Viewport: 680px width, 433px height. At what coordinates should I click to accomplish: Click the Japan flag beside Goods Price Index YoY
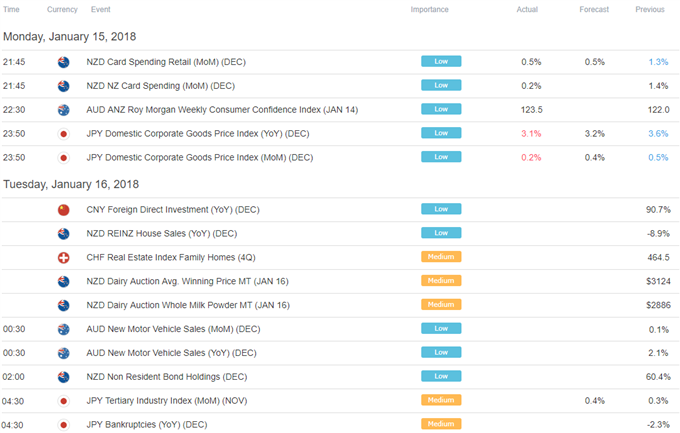63,134
